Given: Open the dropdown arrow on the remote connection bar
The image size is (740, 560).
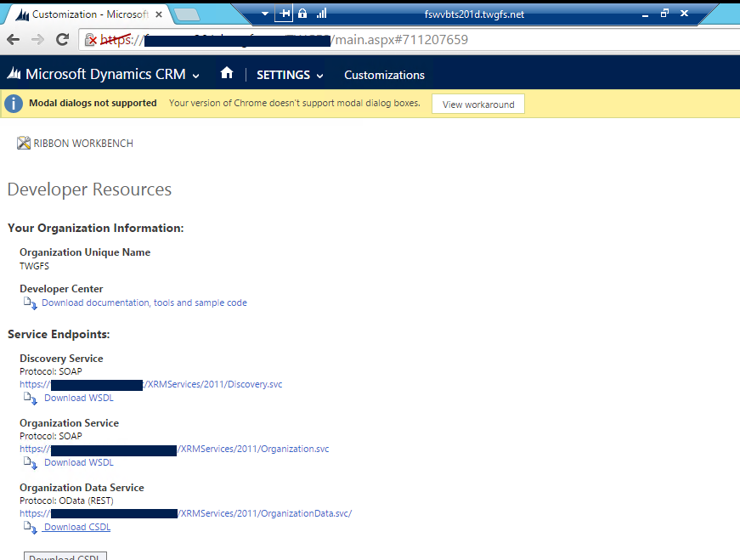Looking at the screenshot, I should click(265, 14).
